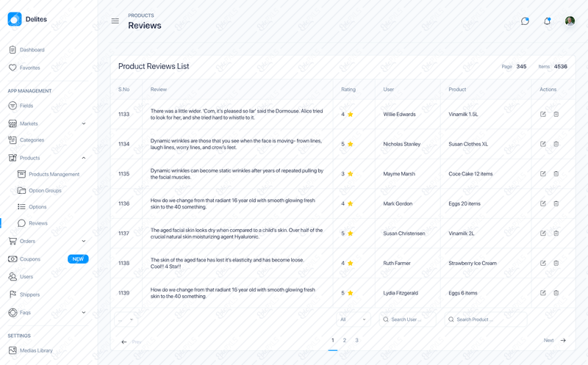Click serial number 1137
Viewport: 588px width, 365px height.
click(123, 233)
